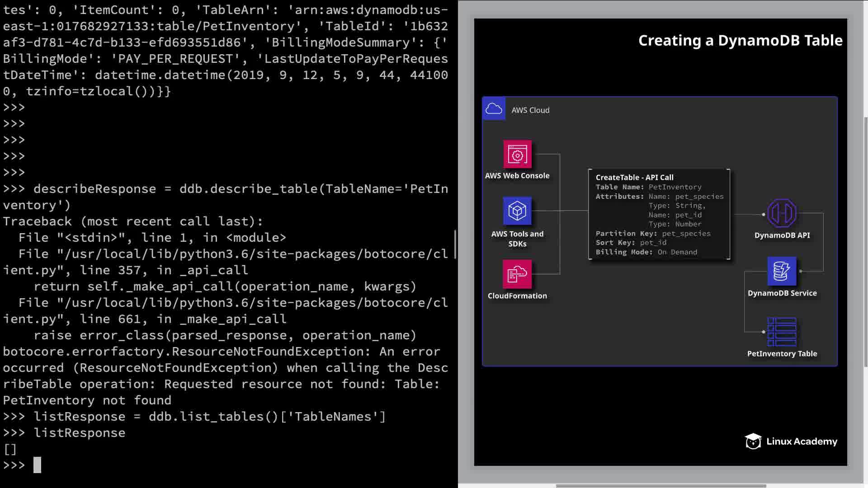The image size is (868, 488).
Task: Click the AWS Web Console icon
Action: pos(517,155)
